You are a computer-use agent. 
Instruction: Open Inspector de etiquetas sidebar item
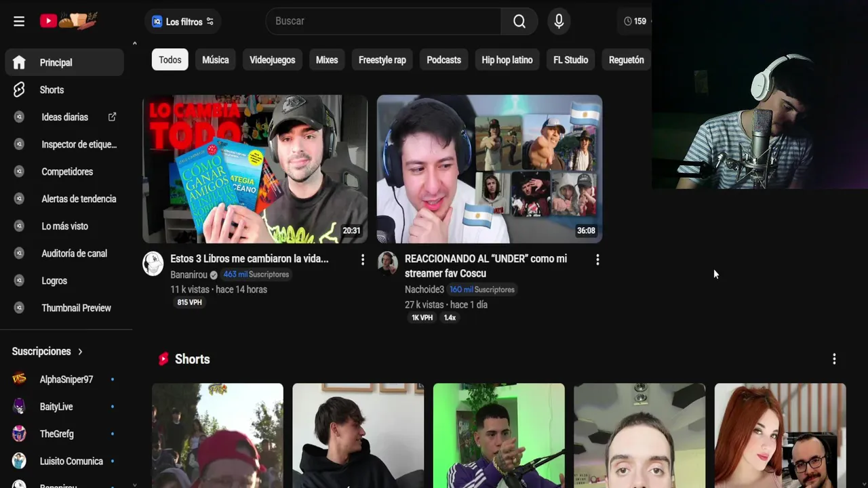tap(64, 144)
